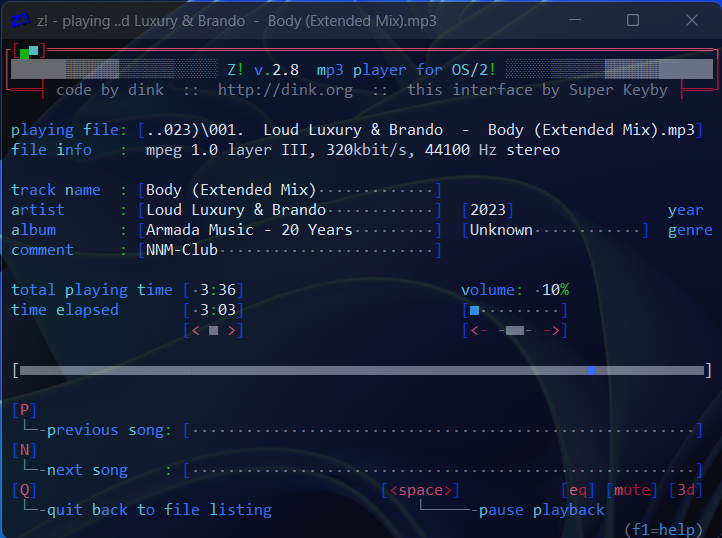This screenshot has width=722, height=538.
Task: Open the [eq] equalizer
Action: pos(578,490)
